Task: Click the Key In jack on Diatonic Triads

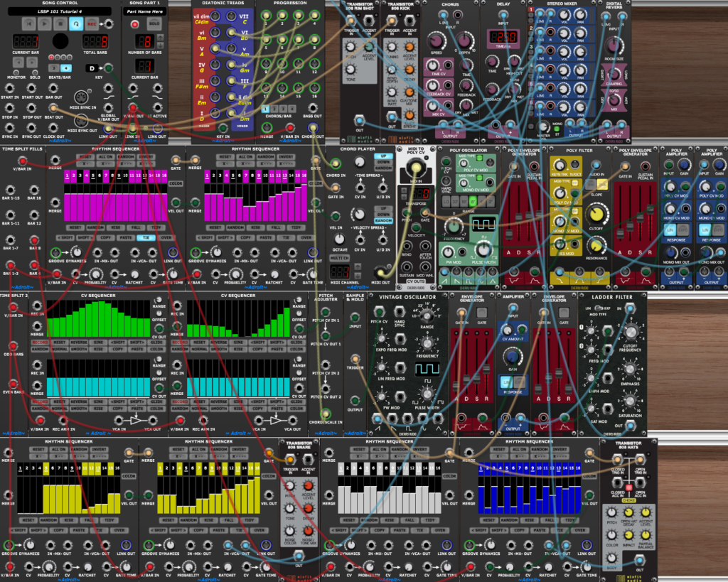Action: 223,128
